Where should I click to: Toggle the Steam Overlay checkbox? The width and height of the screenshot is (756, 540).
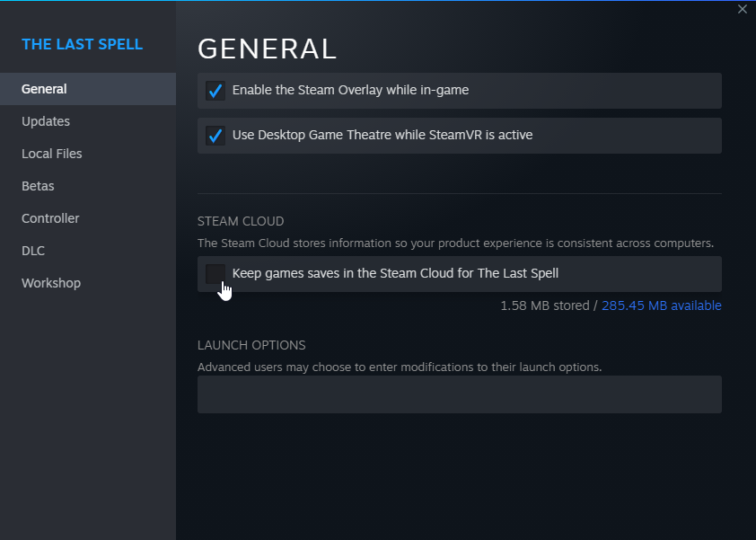215,91
